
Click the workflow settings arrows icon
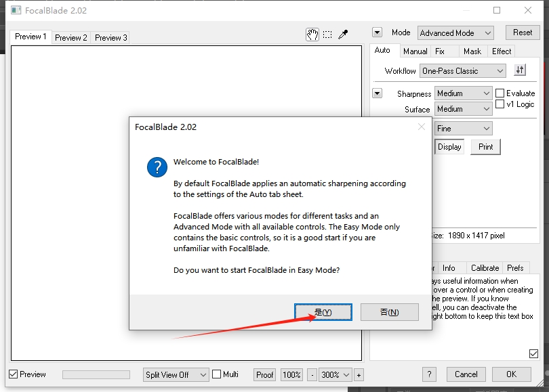[x=520, y=70]
